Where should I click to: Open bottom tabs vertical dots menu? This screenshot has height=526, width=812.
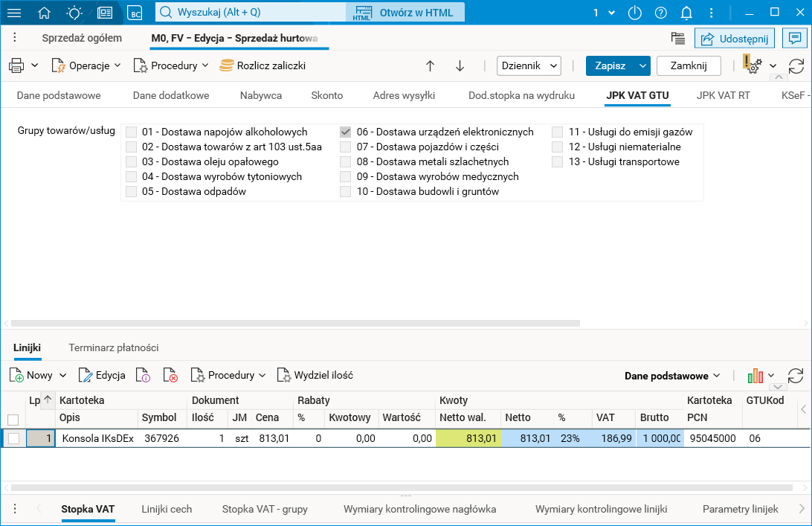[x=15, y=509]
